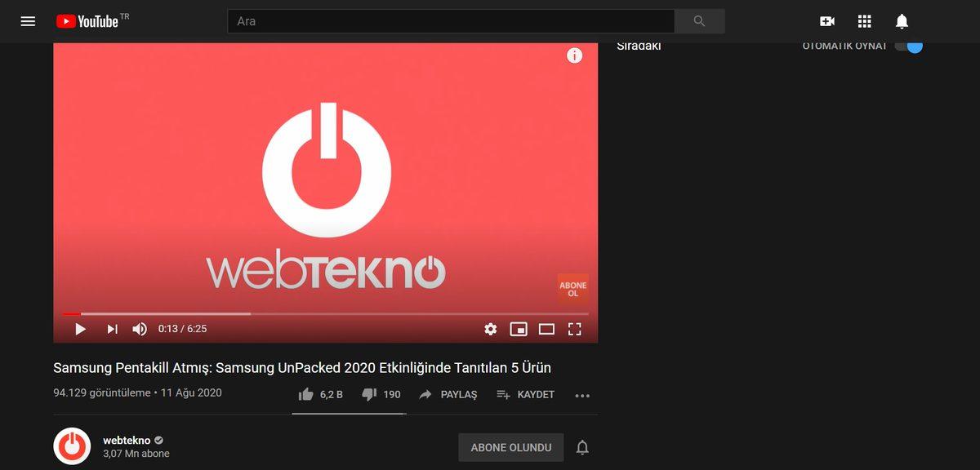
Task: Open the video info card via the (i) icon
Action: click(x=574, y=55)
